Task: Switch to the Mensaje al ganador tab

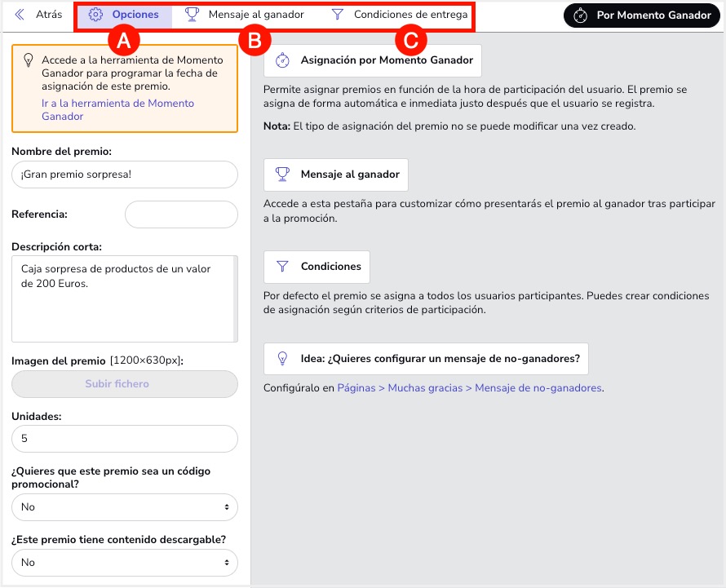Action: [255, 15]
